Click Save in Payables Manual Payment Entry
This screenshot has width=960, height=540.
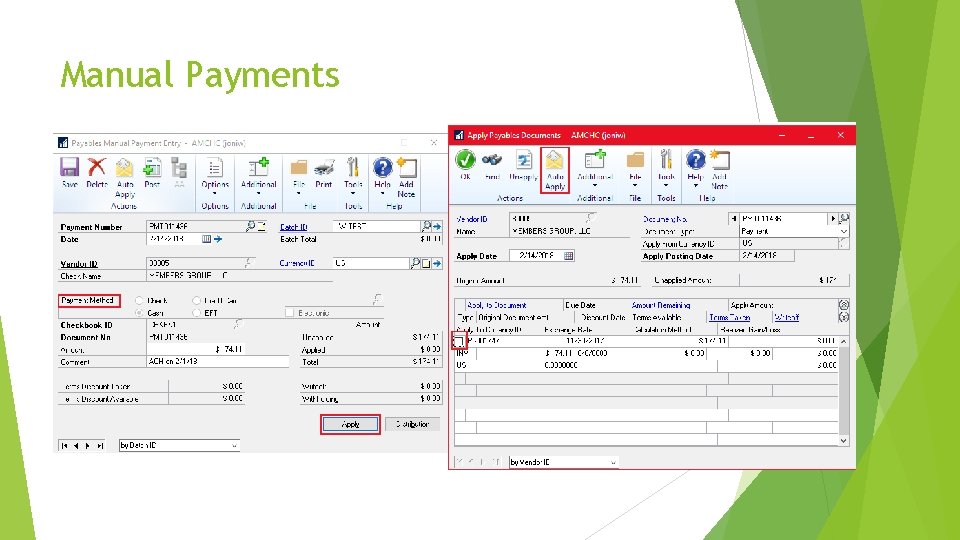tap(69, 173)
